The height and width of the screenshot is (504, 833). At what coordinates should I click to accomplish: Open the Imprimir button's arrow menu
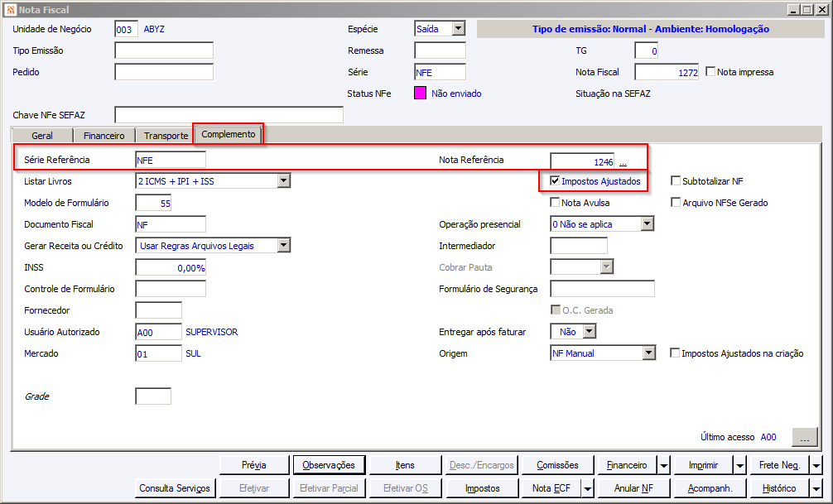coord(740,465)
